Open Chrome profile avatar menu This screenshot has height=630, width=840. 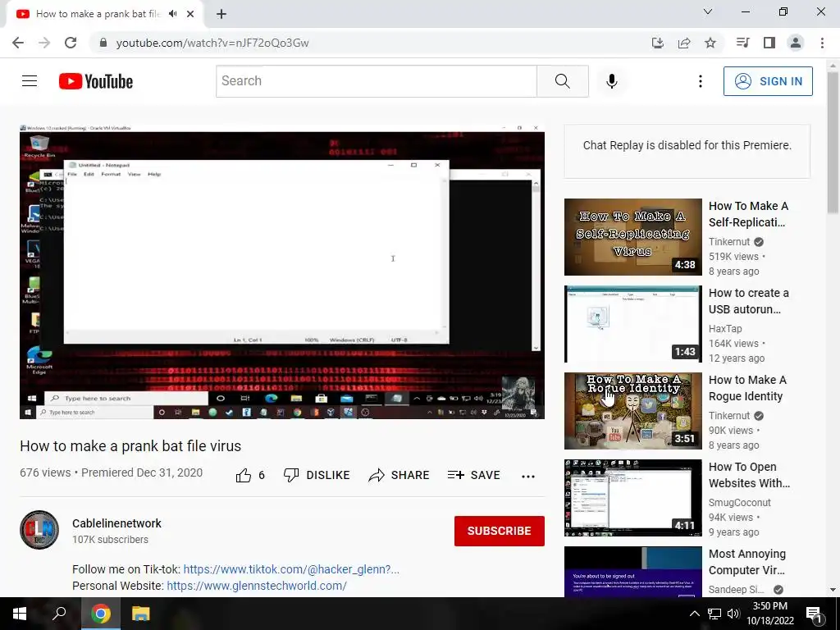(x=796, y=43)
